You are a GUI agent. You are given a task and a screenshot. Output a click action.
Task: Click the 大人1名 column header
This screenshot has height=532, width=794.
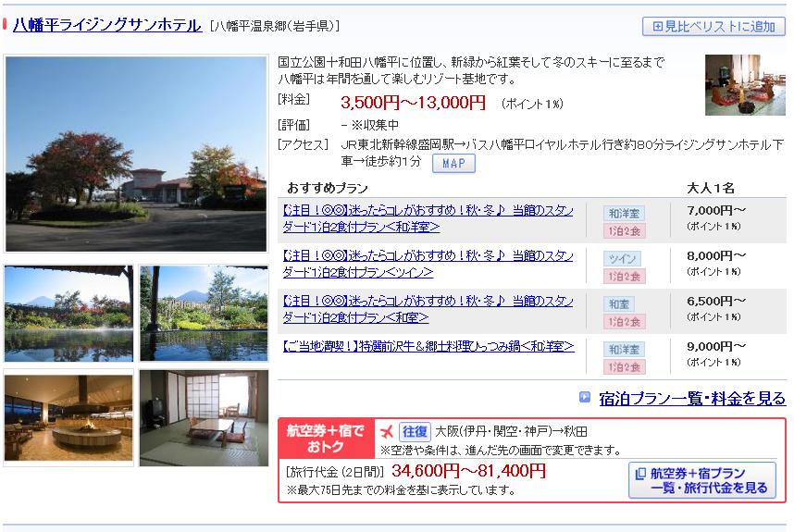(x=711, y=189)
